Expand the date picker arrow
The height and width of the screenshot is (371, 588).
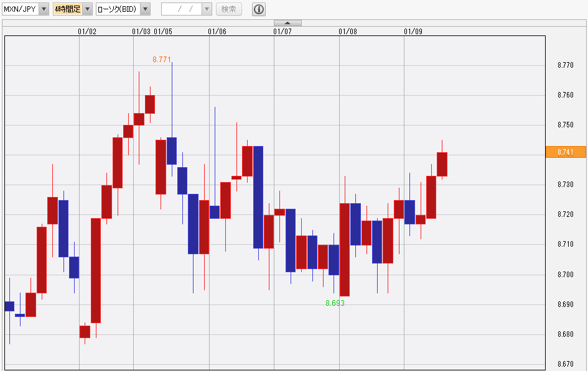coord(207,9)
